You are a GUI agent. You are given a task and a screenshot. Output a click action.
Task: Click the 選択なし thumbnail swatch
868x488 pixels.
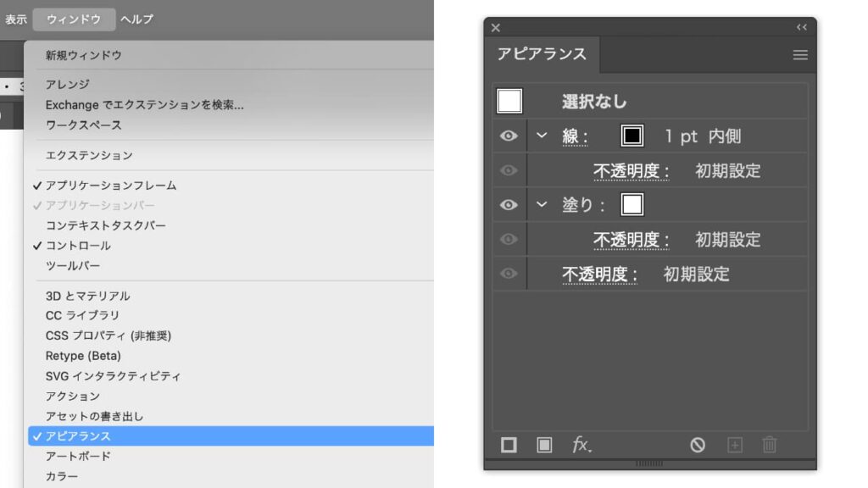(509, 102)
